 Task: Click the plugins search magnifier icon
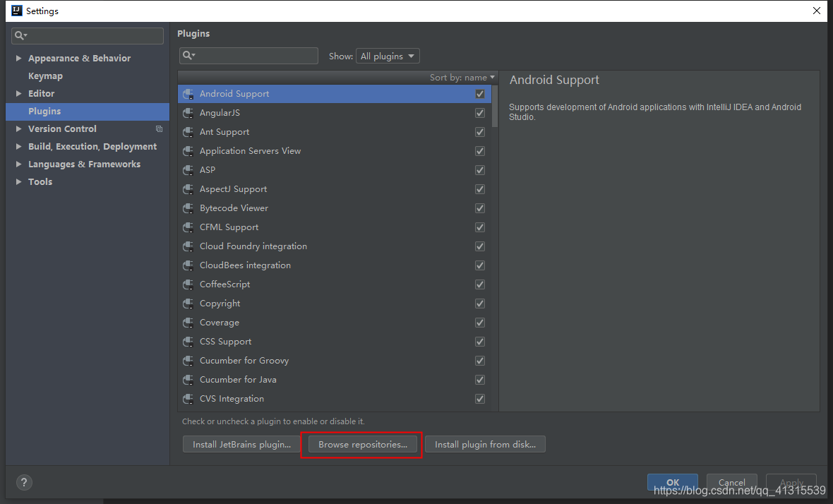pyautogui.click(x=189, y=55)
